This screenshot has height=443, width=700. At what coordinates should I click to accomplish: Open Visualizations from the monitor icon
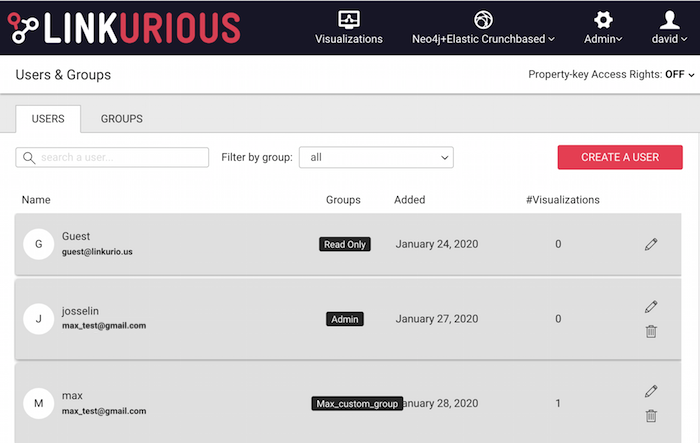coord(349,20)
